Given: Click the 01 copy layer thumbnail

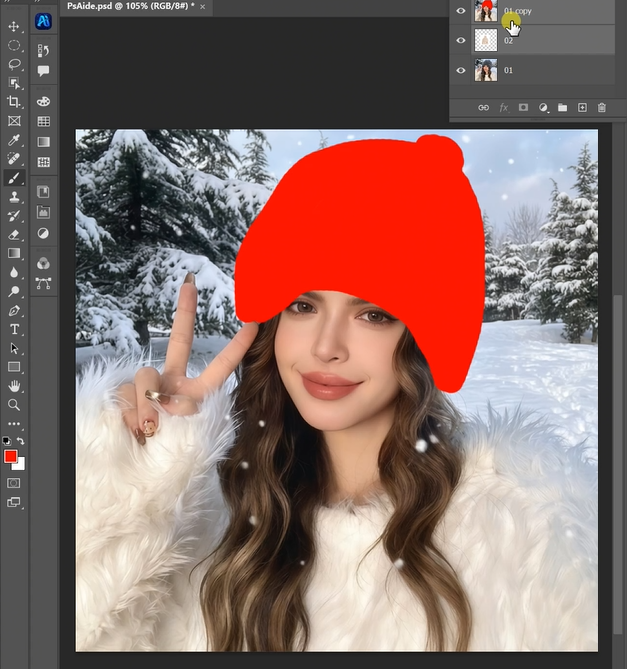Looking at the screenshot, I should click(486, 10).
